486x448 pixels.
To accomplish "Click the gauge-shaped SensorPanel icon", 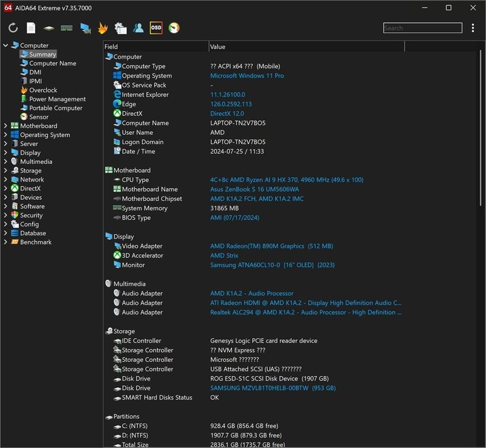I will [x=174, y=28].
